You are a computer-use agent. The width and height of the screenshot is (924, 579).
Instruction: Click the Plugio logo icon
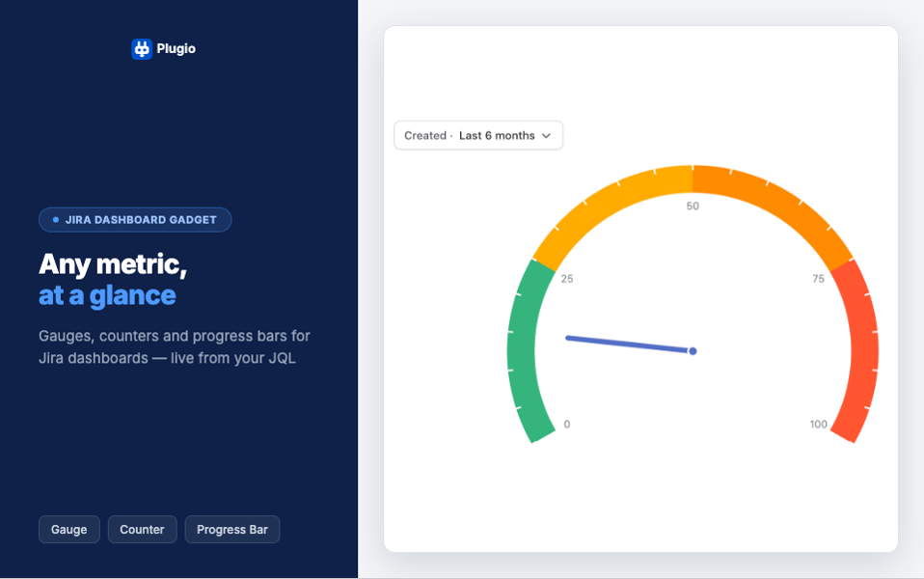tap(142, 49)
